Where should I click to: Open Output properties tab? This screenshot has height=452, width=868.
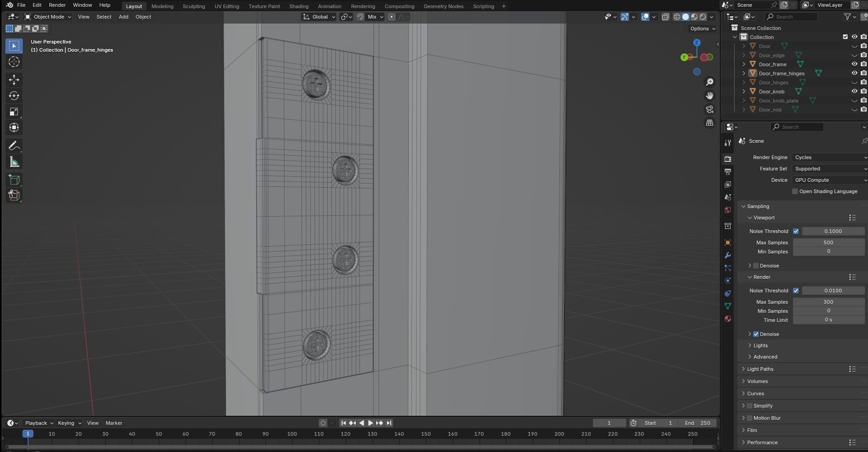pos(728,172)
